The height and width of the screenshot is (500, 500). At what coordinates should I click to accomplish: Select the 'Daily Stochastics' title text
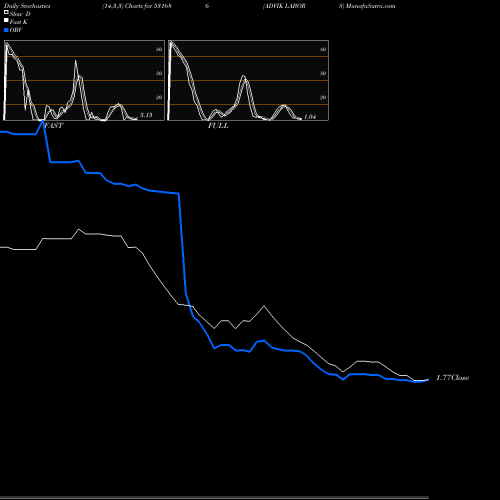tap(27, 6)
